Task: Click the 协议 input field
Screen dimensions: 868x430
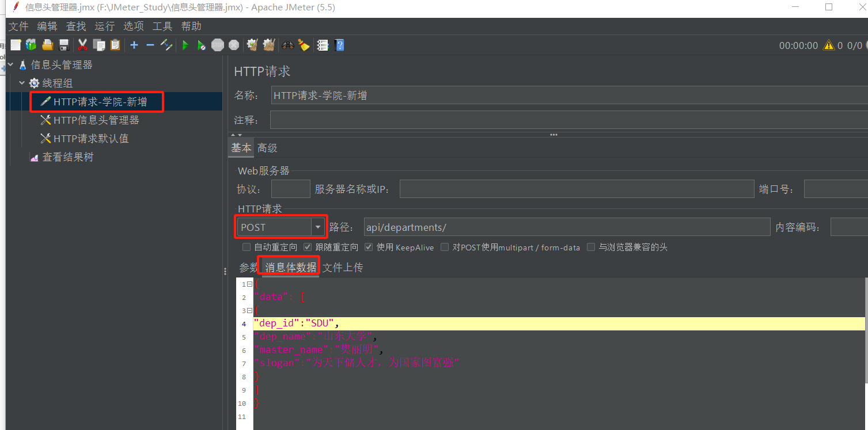Action: point(291,189)
